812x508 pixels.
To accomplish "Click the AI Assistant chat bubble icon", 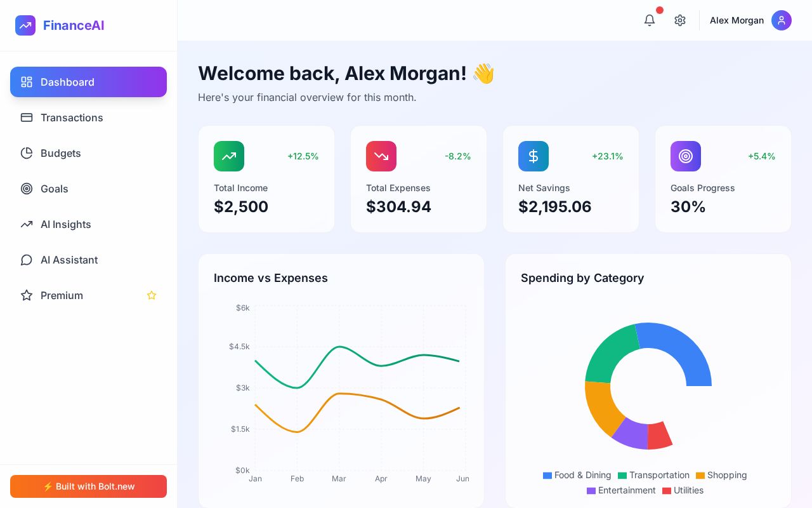I will pyautogui.click(x=27, y=260).
